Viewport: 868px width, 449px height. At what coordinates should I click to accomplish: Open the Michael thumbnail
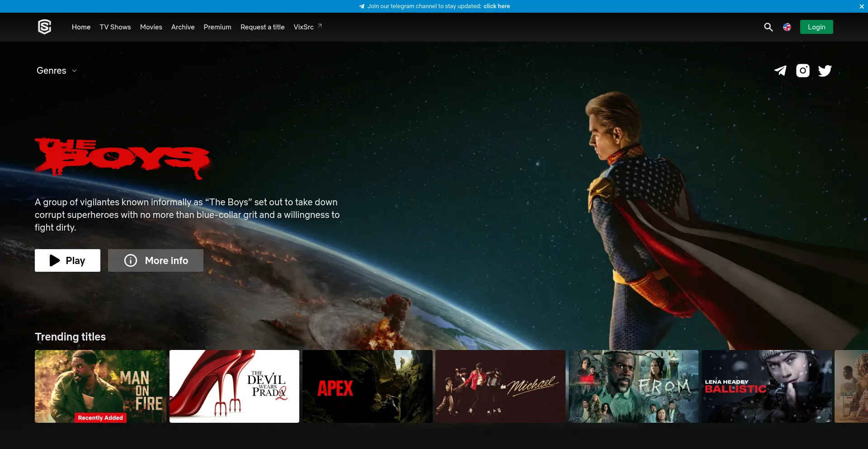(x=500, y=387)
